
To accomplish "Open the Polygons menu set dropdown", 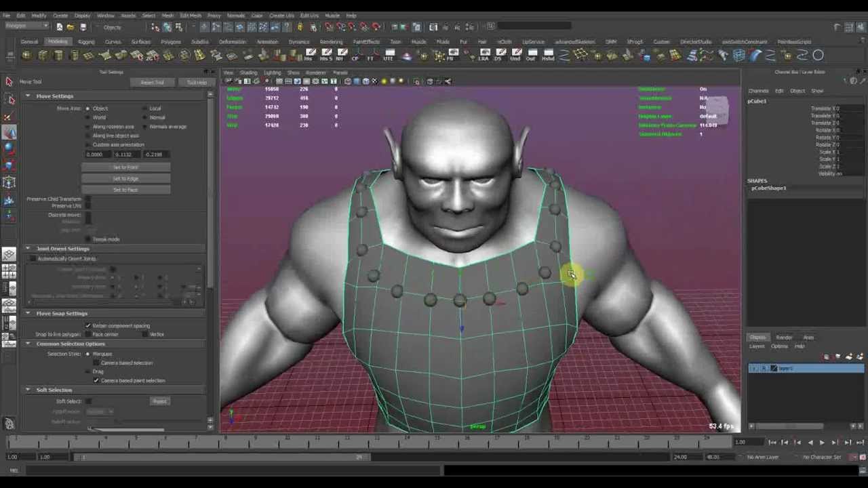I will point(26,26).
